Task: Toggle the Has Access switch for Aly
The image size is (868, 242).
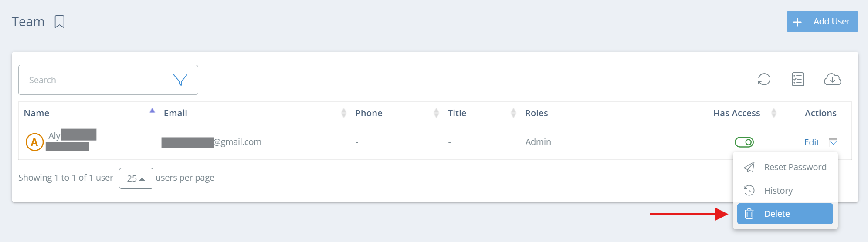Action: 744,142
